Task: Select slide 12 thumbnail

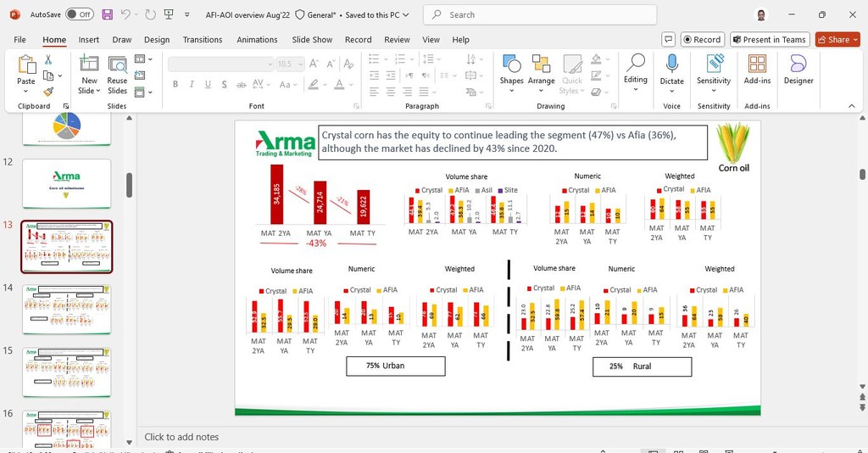Action: (x=66, y=184)
